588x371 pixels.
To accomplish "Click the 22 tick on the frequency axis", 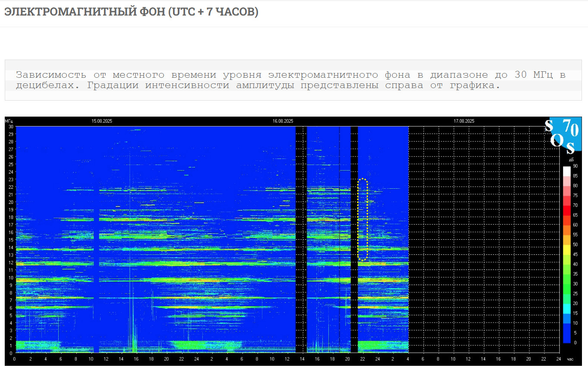I will [x=11, y=187].
